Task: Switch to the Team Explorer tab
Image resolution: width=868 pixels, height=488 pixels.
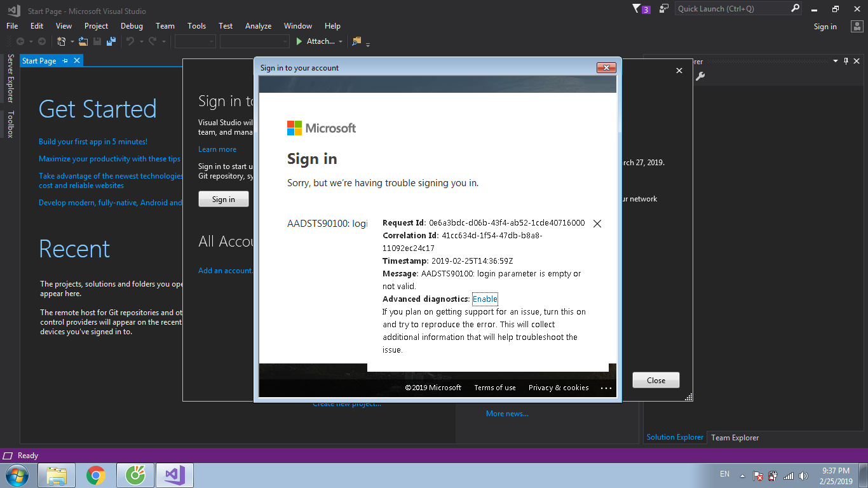Action: 735,437
